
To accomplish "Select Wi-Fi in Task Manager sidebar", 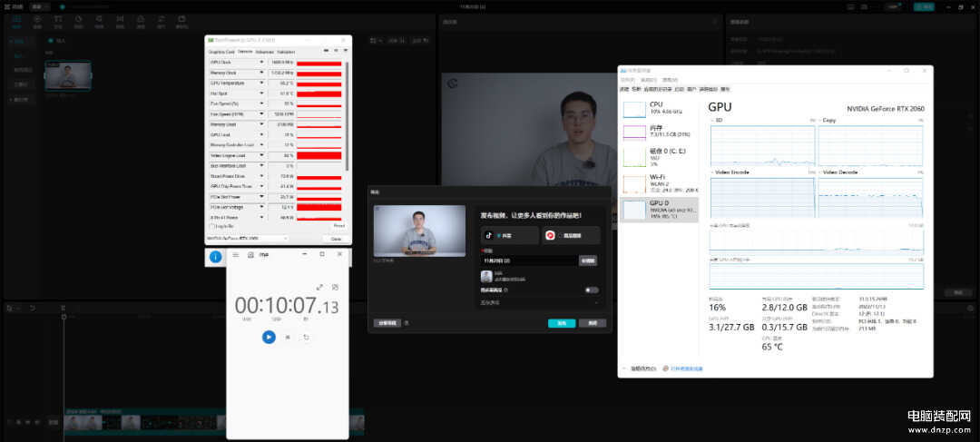I will point(660,182).
